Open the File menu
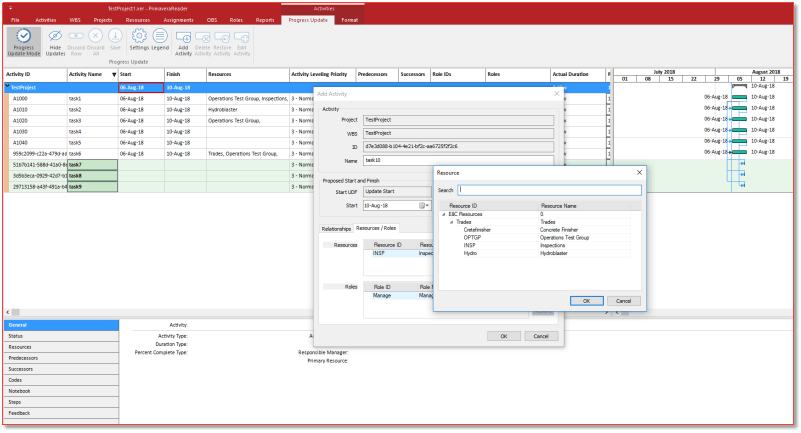Image resolution: width=801 pixels, height=433 pixels. (15, 20)
